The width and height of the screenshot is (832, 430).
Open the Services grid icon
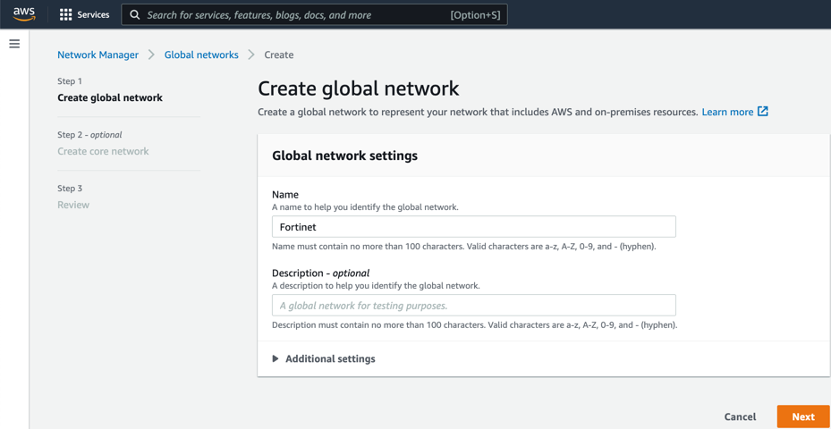[66, 15]
